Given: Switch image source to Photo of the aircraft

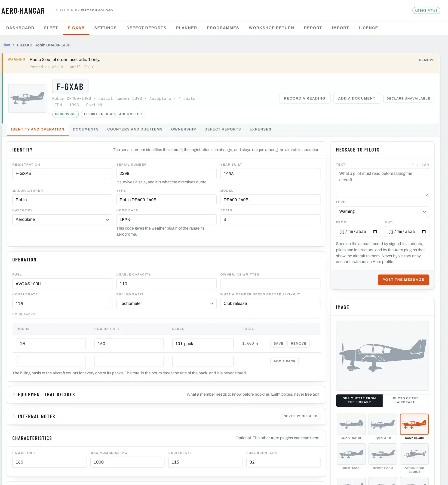Looking at the screenshot, I should (x=405, y=400).
